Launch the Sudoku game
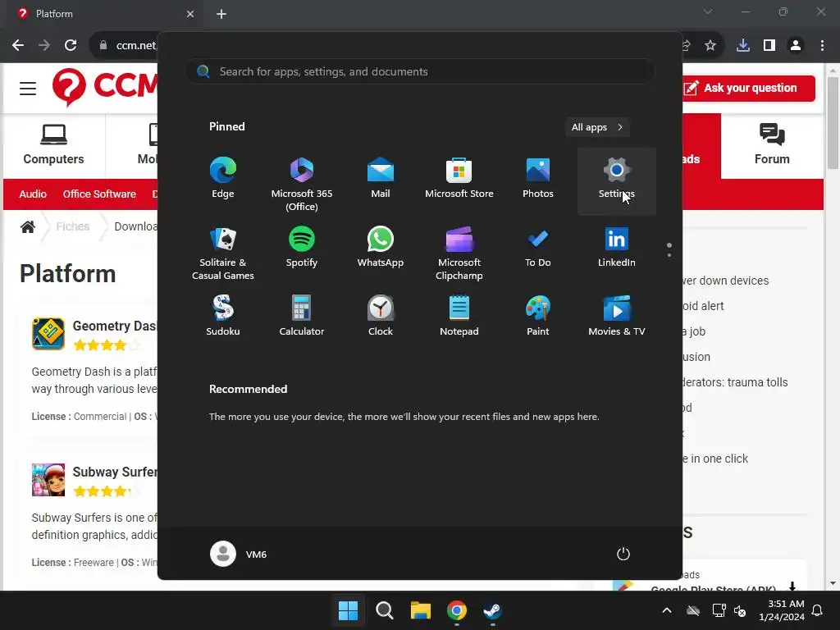 tap(223, 316)
